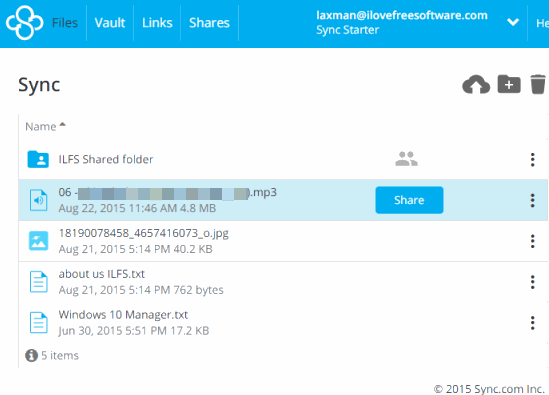Click the Sync cloud logo
Image resolution: width=549 pixels, height=395 pixels.
25,23
